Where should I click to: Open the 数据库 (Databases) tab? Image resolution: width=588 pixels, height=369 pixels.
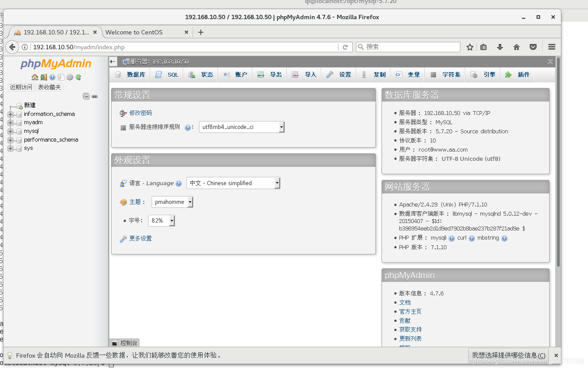click(130, 75)
